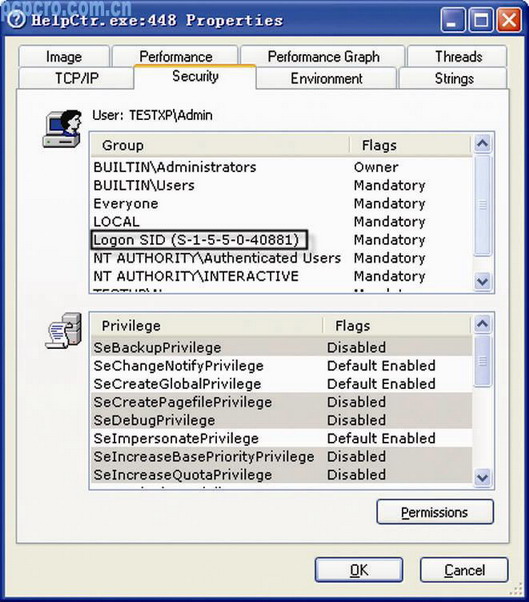Image resolution: width=529 pixels, height=602 pixels.
Task: Click group list scroll down arrow
Action: [x=482, y=282]
